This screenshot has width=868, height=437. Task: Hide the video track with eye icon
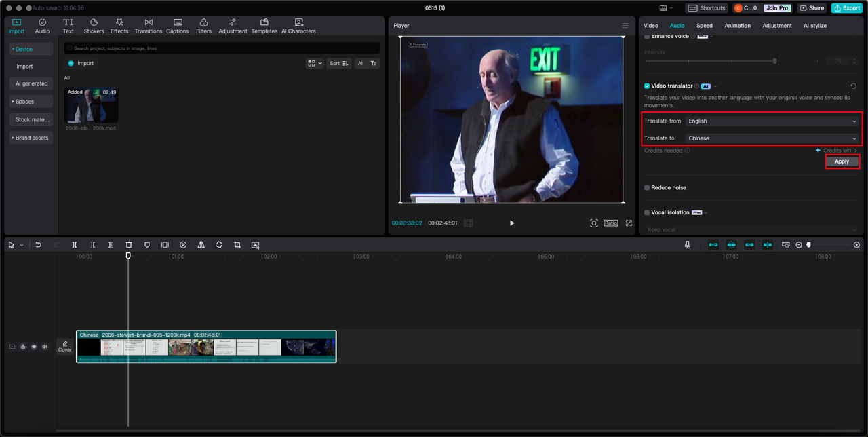[x=34, y=347]
